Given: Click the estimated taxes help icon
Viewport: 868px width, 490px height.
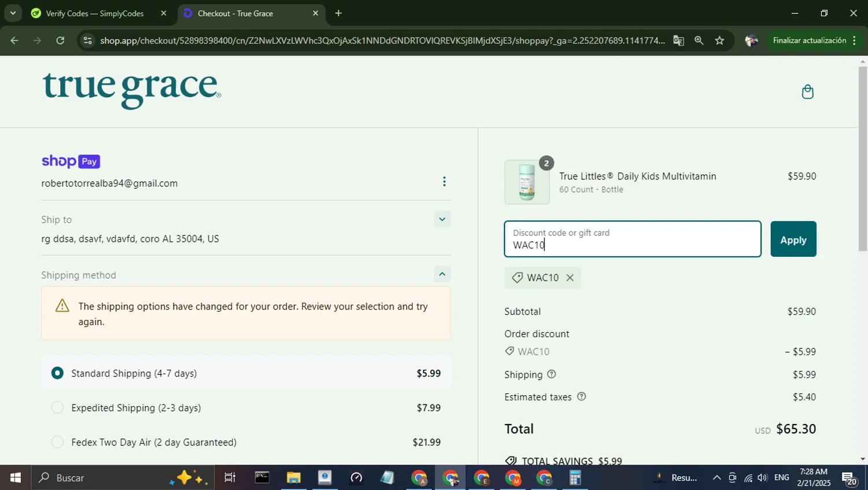Looking at the screenshot, I should click(x=582, y=397).
